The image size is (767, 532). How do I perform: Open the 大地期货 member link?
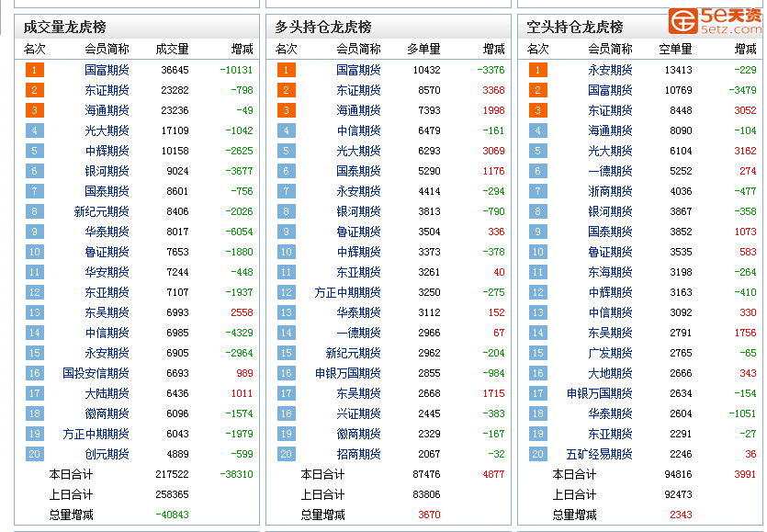pos(610,373)
